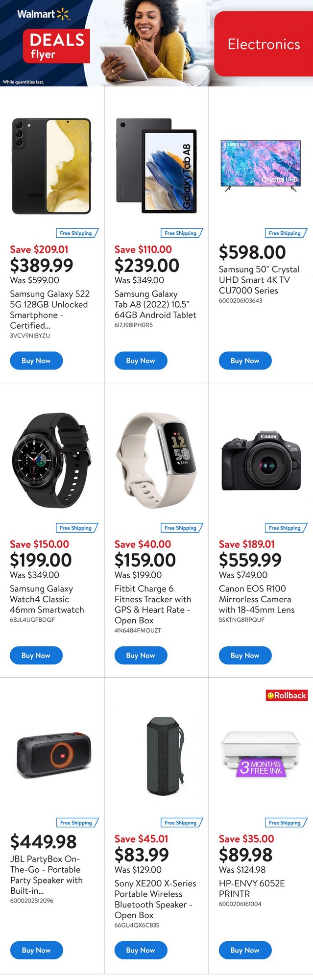Buy the Samsung Galaxy S22 now
This screenshot has width=313, height=980.
[36, 361]
